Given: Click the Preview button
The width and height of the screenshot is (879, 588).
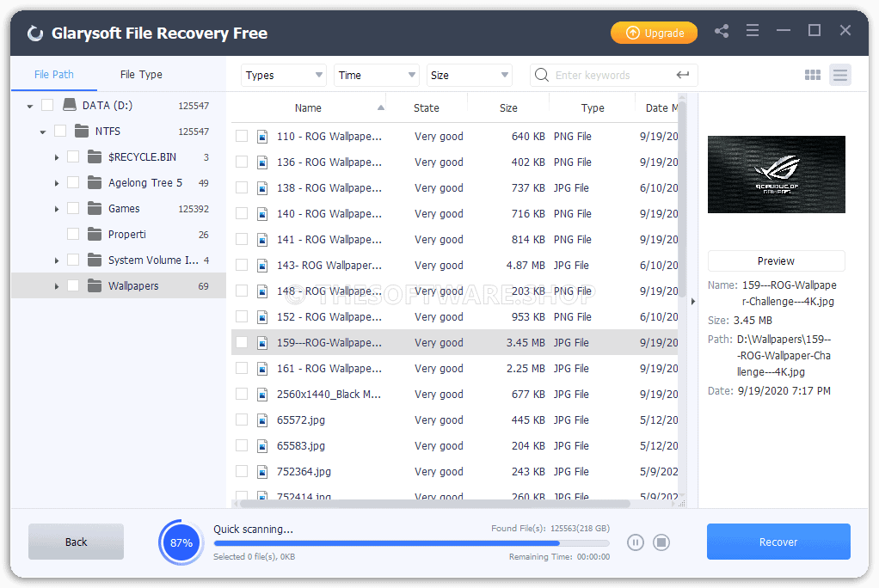Looking at the screenshot, I should [776, 260].
